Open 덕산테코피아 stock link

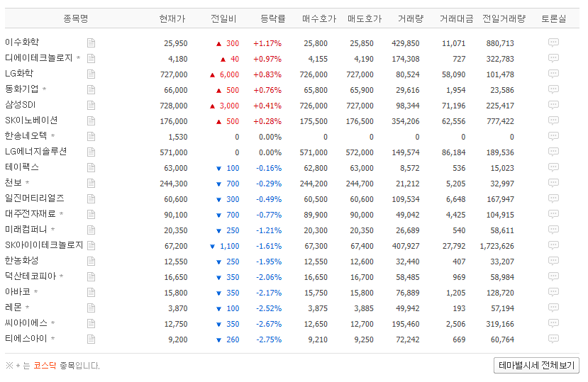(30, 276)
